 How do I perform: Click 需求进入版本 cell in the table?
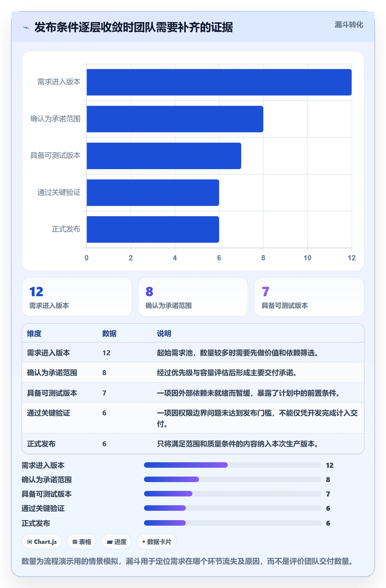(49, 353)
